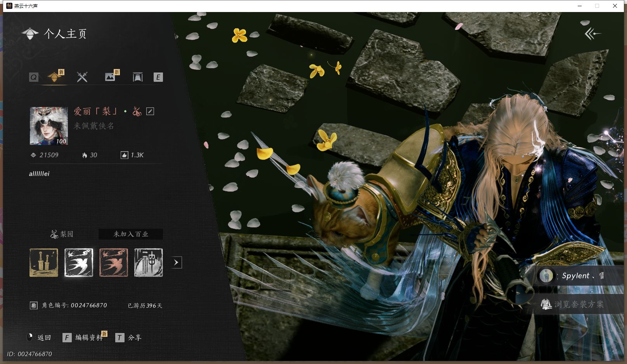The height and width of the screenshot is (364, 627).
Task: Click the E key next-tab icon
Action: (158, 77)
